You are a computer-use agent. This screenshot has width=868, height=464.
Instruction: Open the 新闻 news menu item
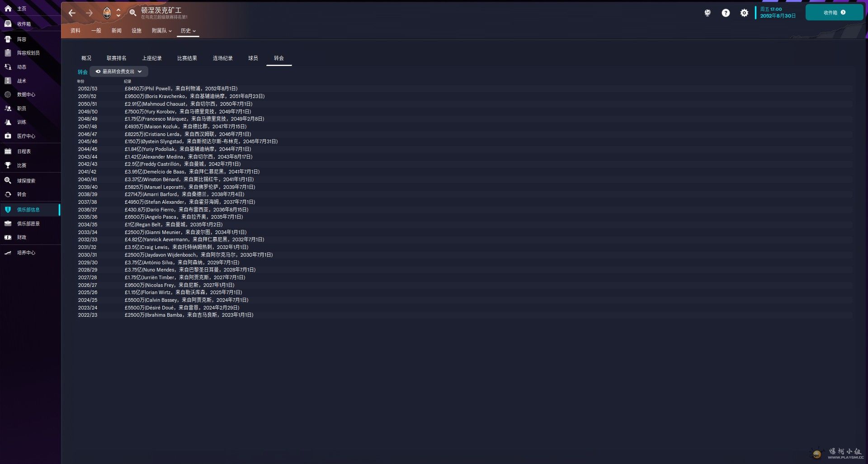117,31
